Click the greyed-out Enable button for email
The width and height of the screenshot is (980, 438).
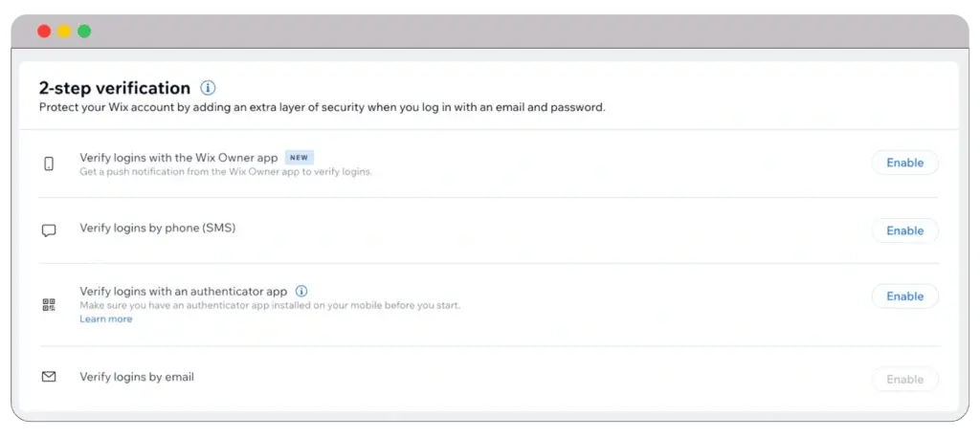tap(904, 380)
